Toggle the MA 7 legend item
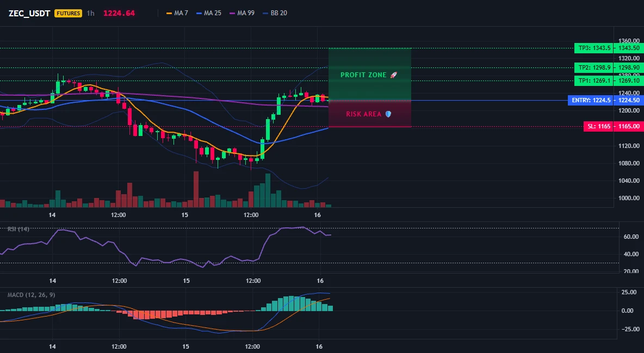 [177, 13]
